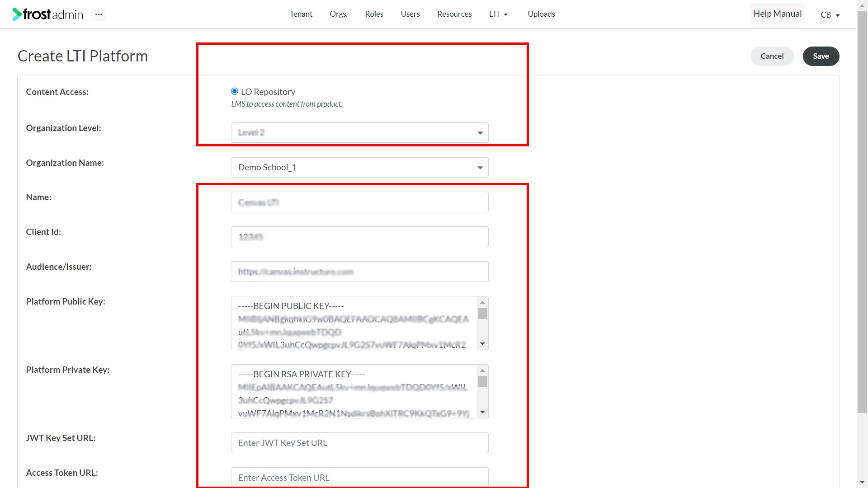Image resolution: width=868 pixels, height=488 pixels.
Task: Click the 'Name:' label
Action: 39,197
